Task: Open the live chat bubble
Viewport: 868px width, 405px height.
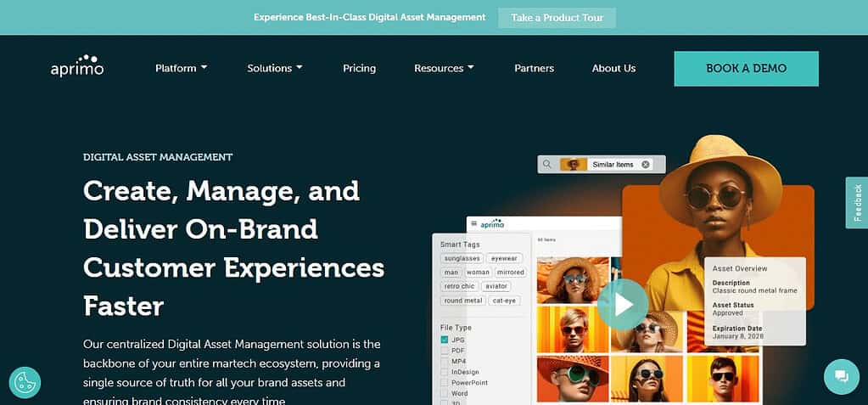Action: point(842,377)
